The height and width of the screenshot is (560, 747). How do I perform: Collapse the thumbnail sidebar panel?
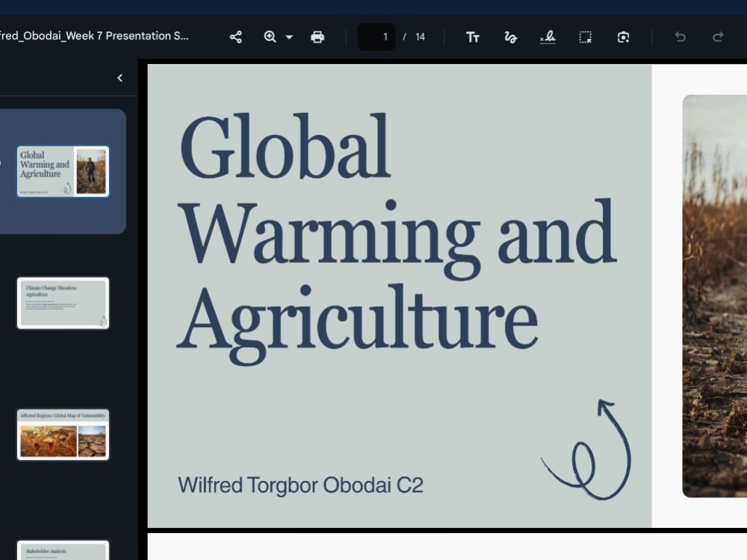pyautogui.click(x=120, y=78)
